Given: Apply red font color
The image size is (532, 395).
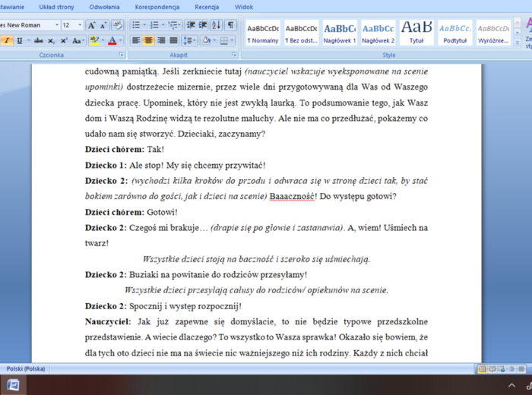Looking at the screenshot, I should coord(112,40).
